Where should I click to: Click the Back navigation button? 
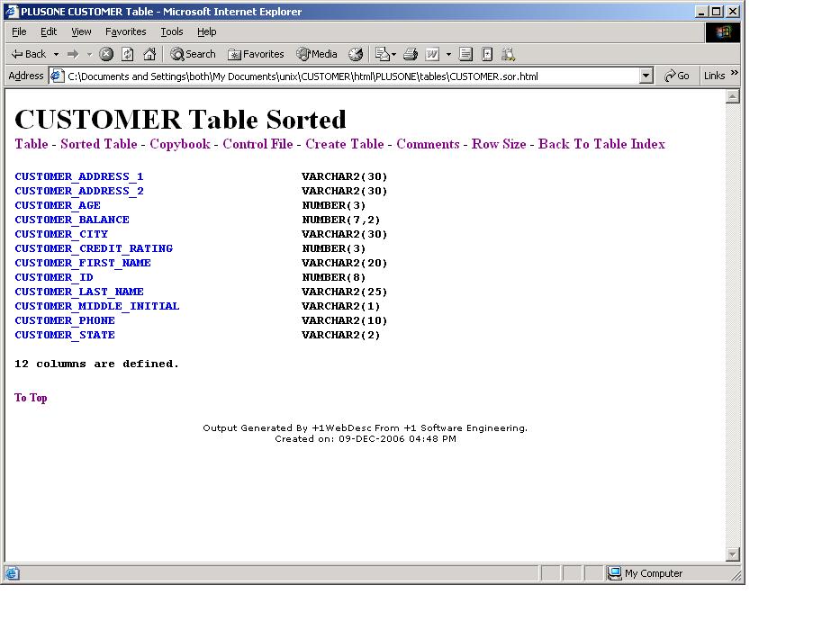coord(29,54)
